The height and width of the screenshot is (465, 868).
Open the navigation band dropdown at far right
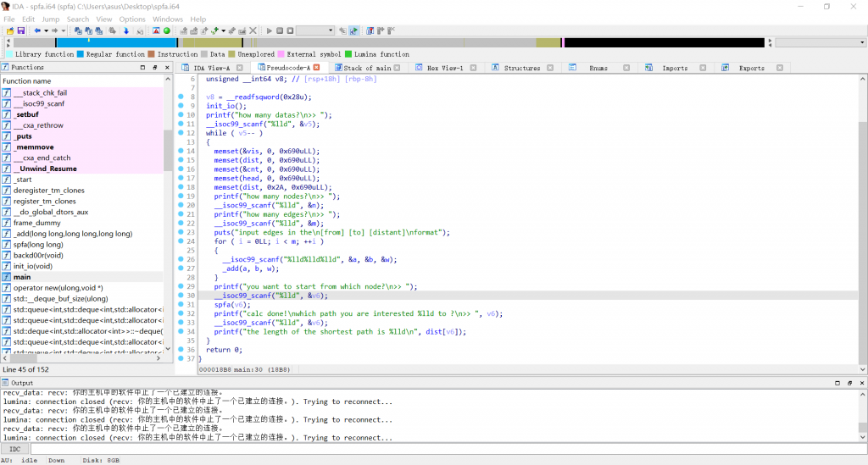[862, 42]
